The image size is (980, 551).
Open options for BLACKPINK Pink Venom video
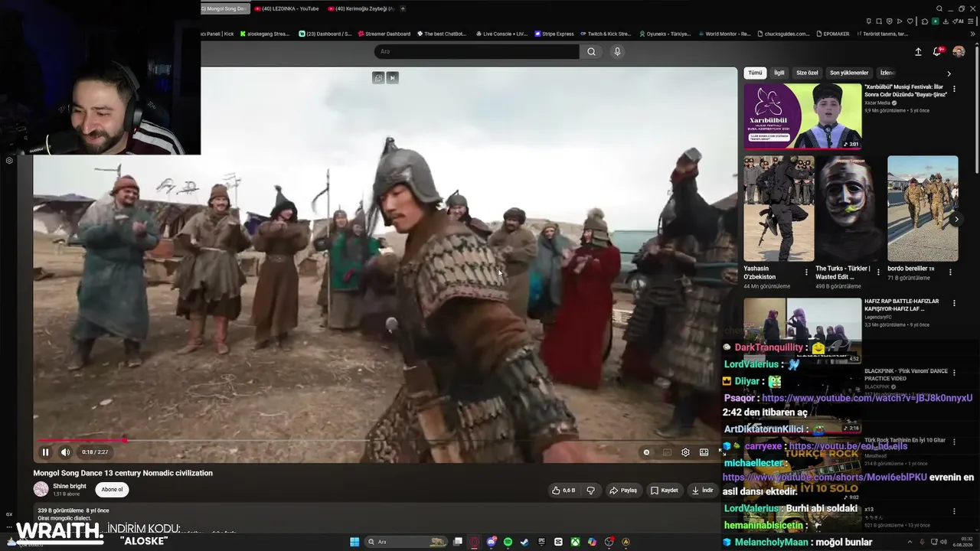954,373
